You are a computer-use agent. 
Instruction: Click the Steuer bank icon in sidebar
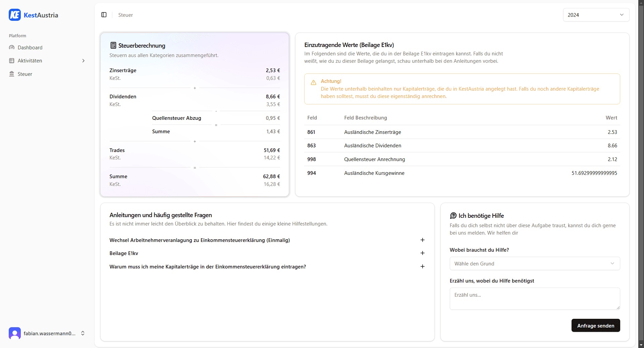[x=12, y=74]
